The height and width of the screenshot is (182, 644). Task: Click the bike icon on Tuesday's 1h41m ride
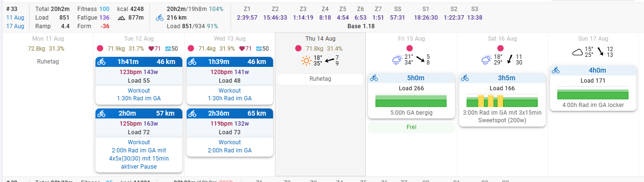(x=101, y=62)
